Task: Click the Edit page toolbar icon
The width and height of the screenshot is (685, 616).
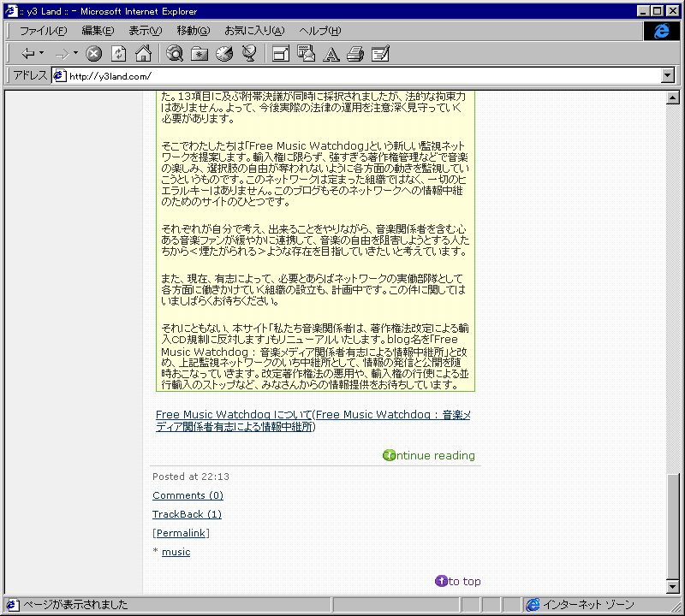Action: [x=380, y=54]
